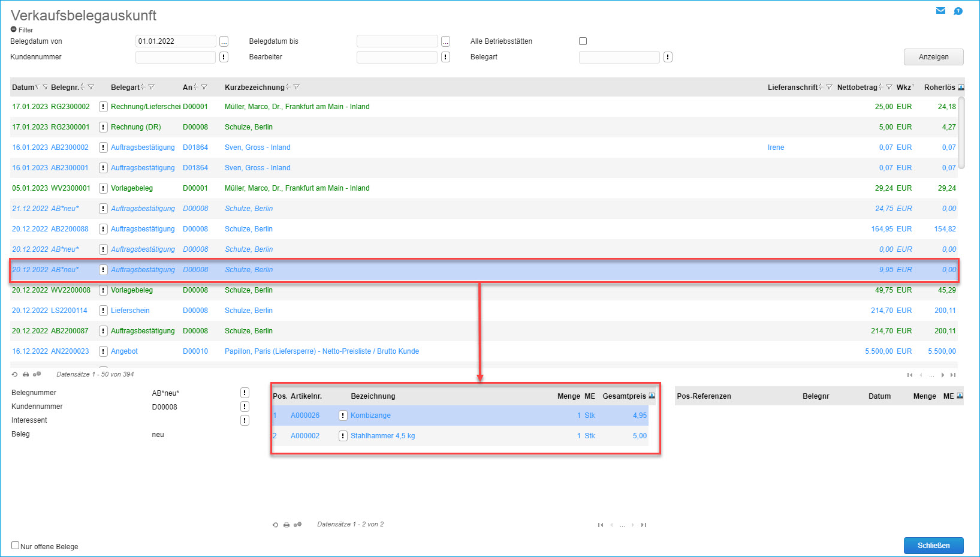Screen dimensions: 980x557
Task: Click the Kundennummer field lookup icon
Action: click(224, 57)
